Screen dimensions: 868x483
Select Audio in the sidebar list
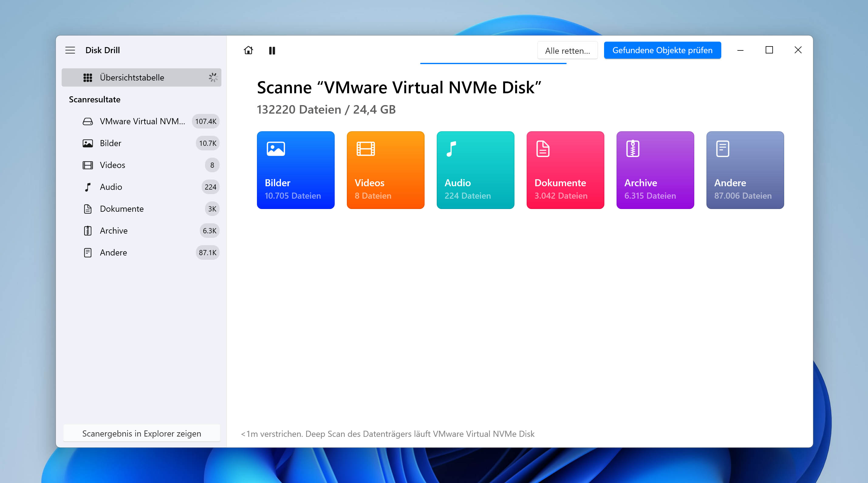click(142, 187)
